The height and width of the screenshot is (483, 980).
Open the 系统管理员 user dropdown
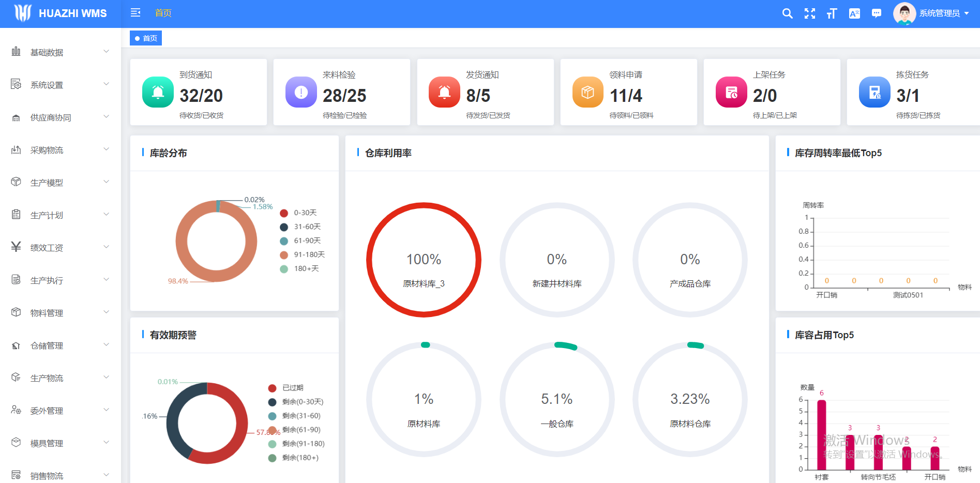932,13
